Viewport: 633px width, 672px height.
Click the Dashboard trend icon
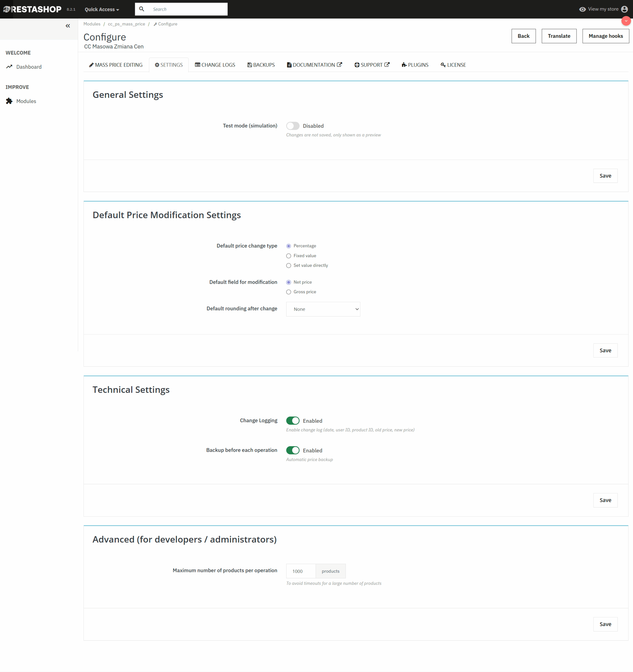(x=9, y=67)
